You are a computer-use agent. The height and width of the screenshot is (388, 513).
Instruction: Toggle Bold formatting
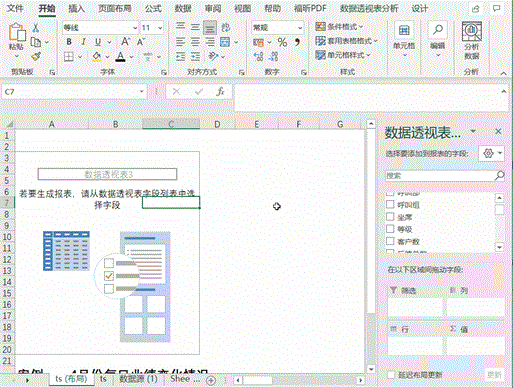coord(69,42)
